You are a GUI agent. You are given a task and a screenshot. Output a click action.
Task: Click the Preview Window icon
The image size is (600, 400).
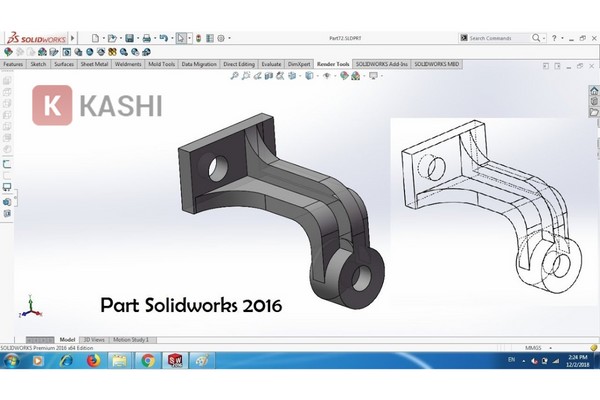[x=78, y=52]
